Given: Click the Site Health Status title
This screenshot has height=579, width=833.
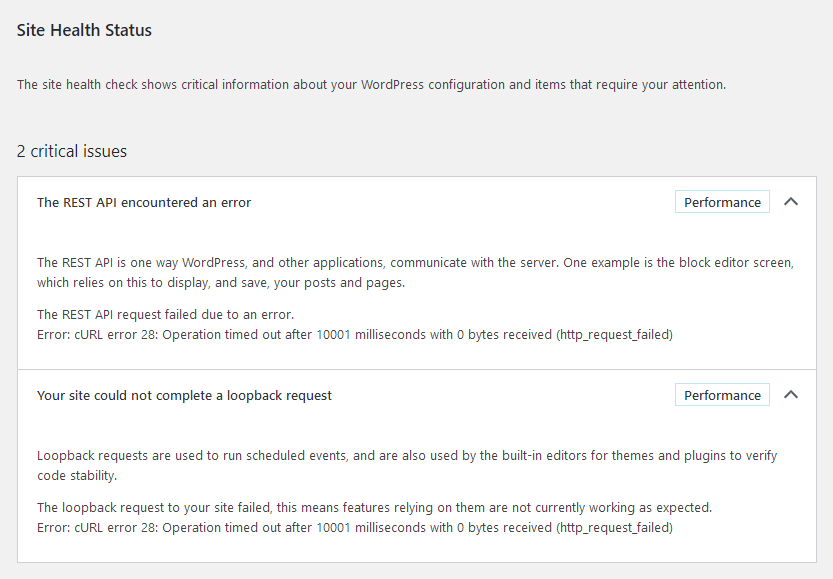Looking at the screenshot, I should pyautogui.click(x=85, y=30).
